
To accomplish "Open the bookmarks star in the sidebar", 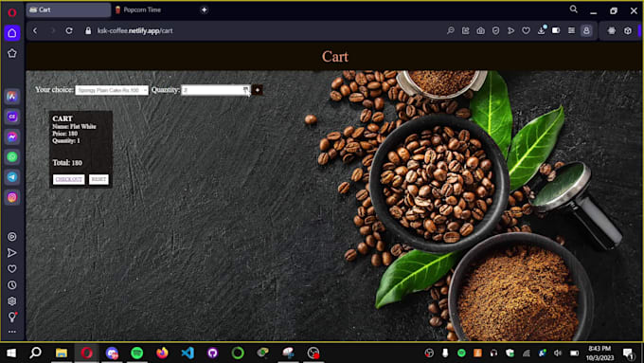I will click(12, 53).
